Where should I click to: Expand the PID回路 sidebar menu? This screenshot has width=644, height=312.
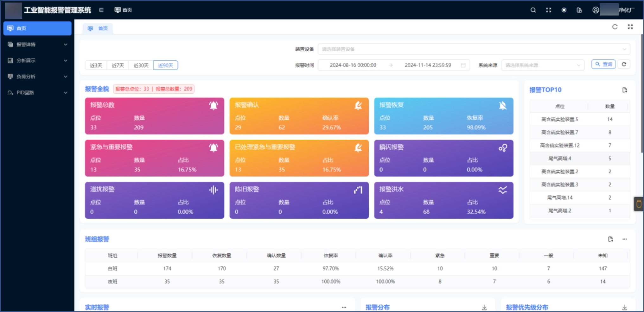click(37, 93)
